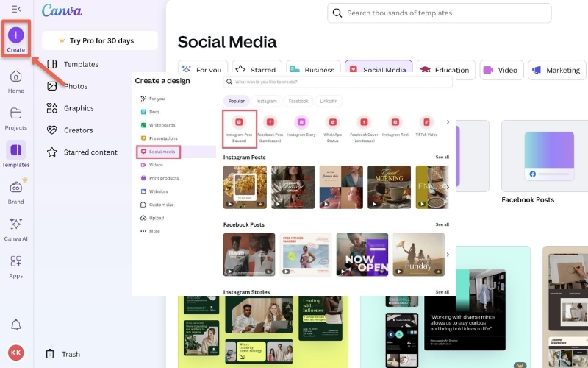Select Whiteboards in Create a design
The height and width of the screenshot is (368, 588).
[158, 125]
